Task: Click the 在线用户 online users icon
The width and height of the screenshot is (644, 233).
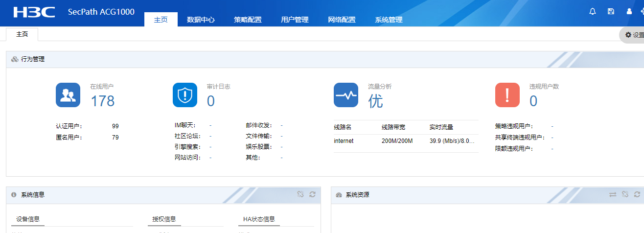Action: pyautogui.click(x=68, y=95)
